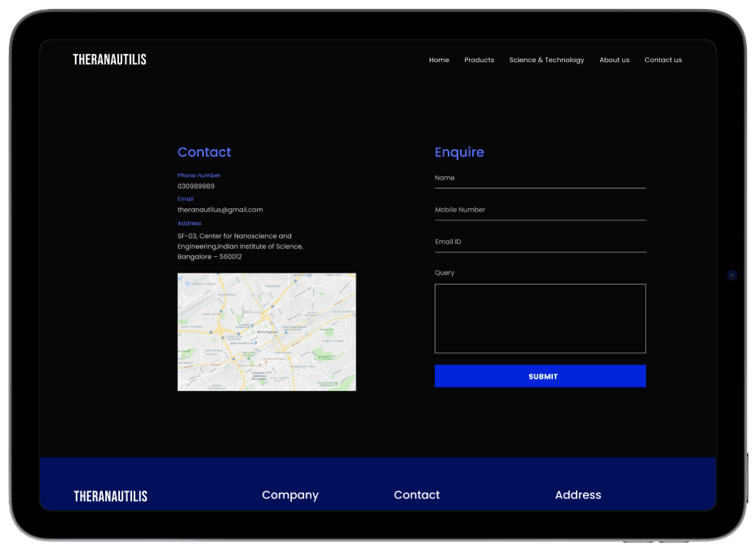756x550 pixels.
Task: Select the phone number 030989989
Action: [x=196, y=186]
